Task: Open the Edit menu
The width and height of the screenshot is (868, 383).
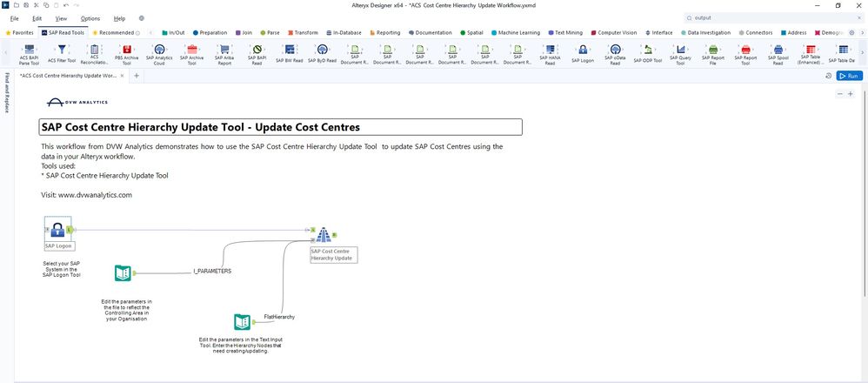Action: coord(37,18)
